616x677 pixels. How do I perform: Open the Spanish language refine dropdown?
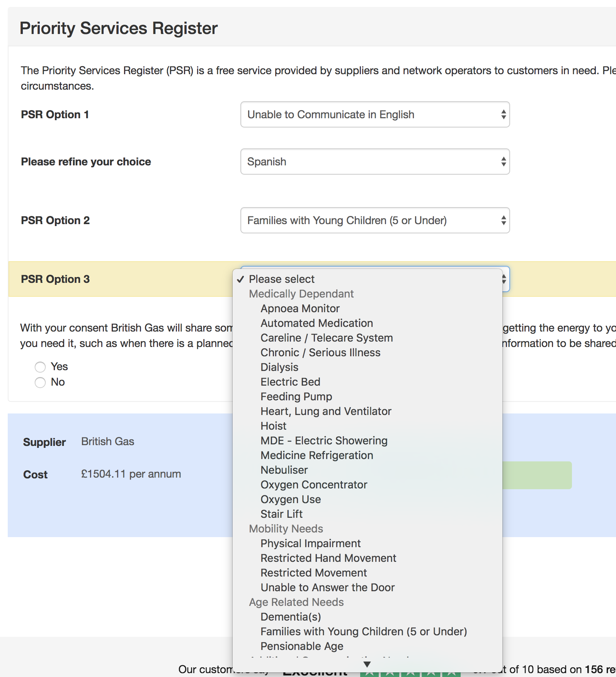[x=375, y=162]
